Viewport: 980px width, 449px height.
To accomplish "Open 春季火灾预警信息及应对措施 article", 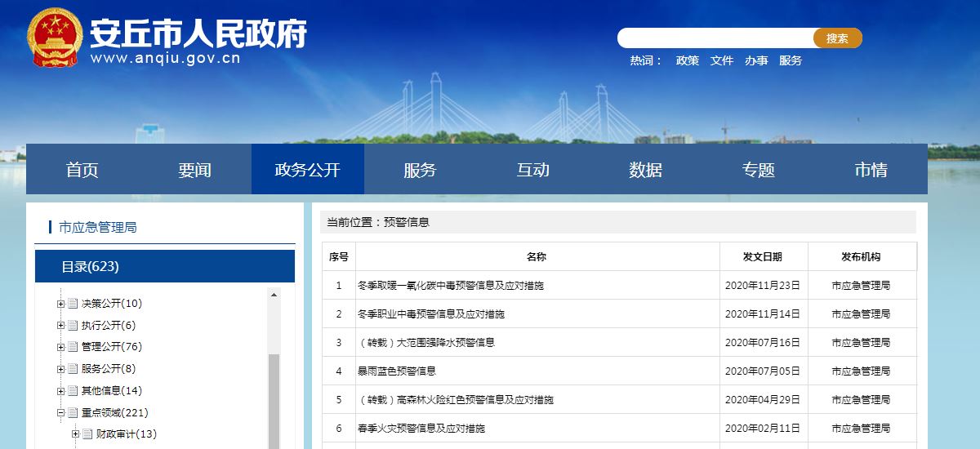I will tap(421, 429).
